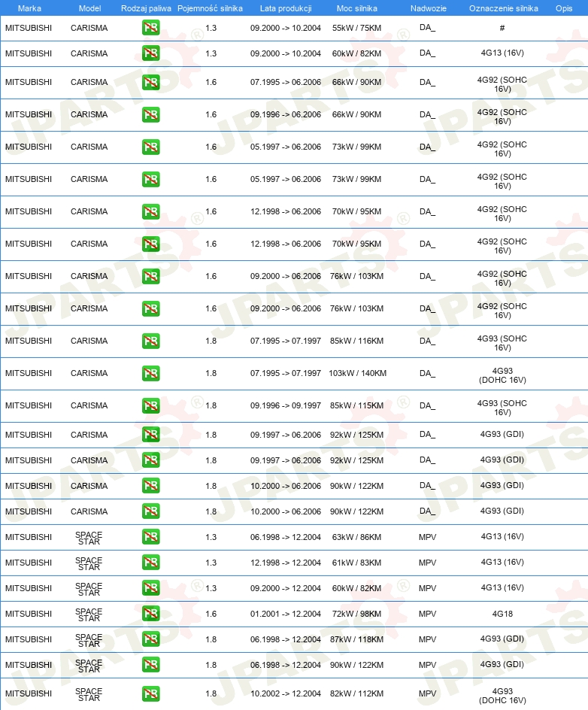The image size is (588, 710).
Task: Click the fuel icon in the 85kW / 115KM row
Action: [150, 405]
